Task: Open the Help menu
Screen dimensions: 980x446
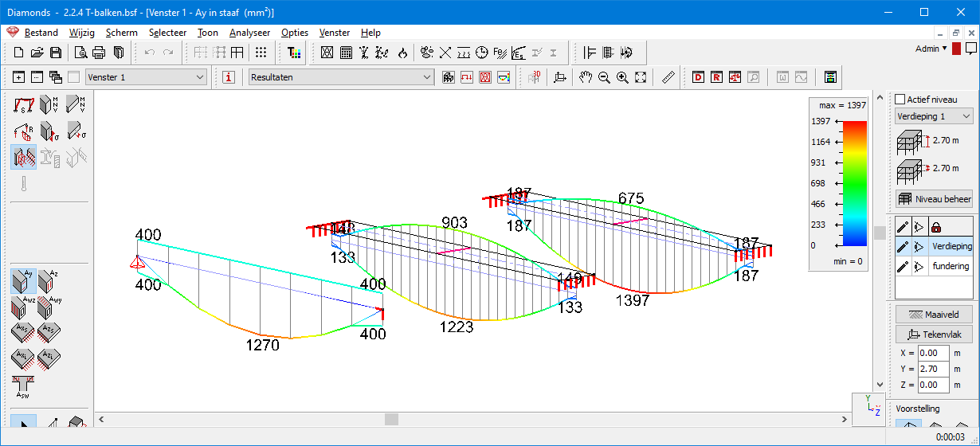Action: pos(370,33)
